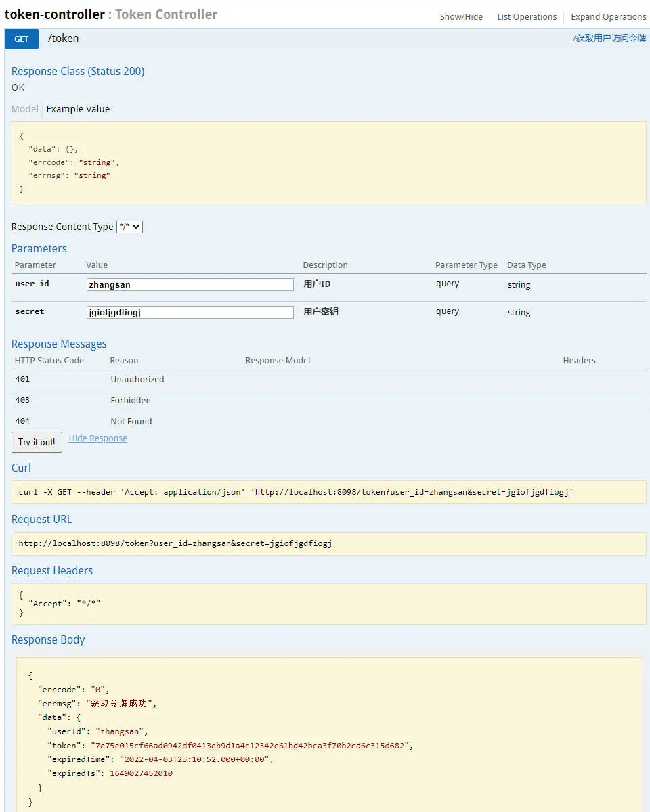Click the Try it out! button
The width and height of the screenshot is (650, 812).
[37, 443]
